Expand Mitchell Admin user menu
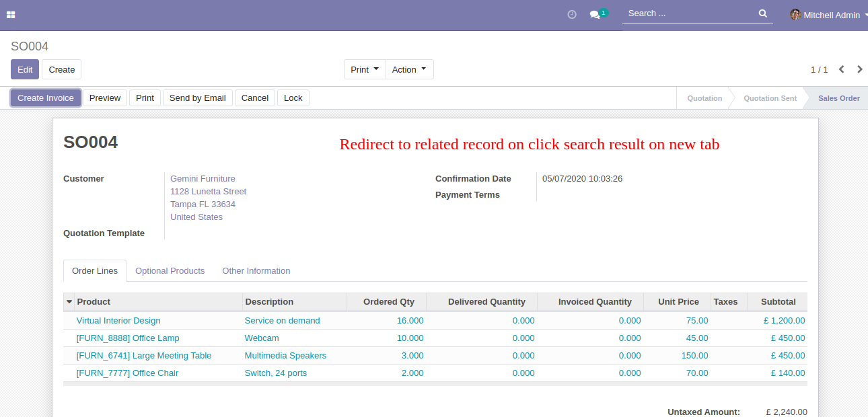Screen dimensions: 868x417 [x=832, y=15]
